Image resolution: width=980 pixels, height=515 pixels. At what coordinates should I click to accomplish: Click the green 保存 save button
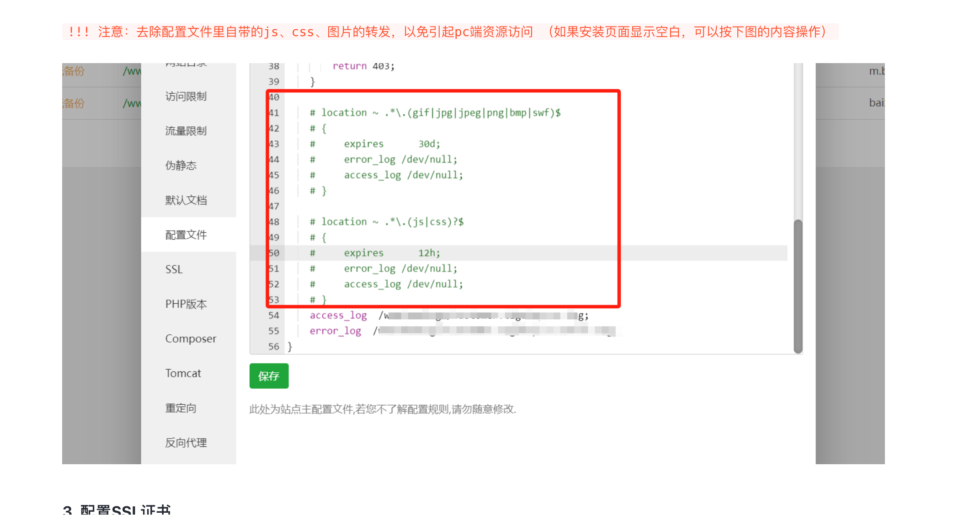pos(269,376)
